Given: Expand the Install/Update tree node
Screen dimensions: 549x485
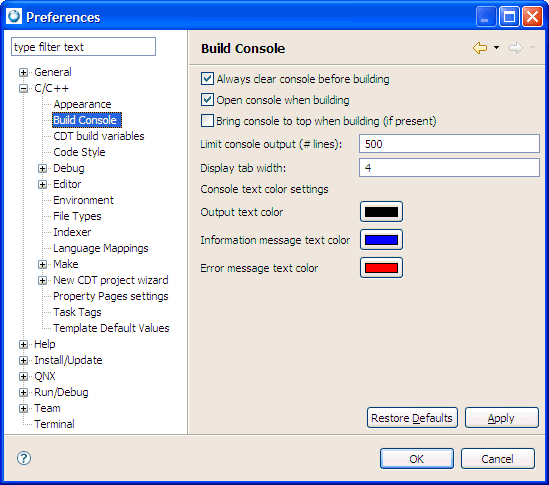Looking at the screenshot, I should [23, 360].
